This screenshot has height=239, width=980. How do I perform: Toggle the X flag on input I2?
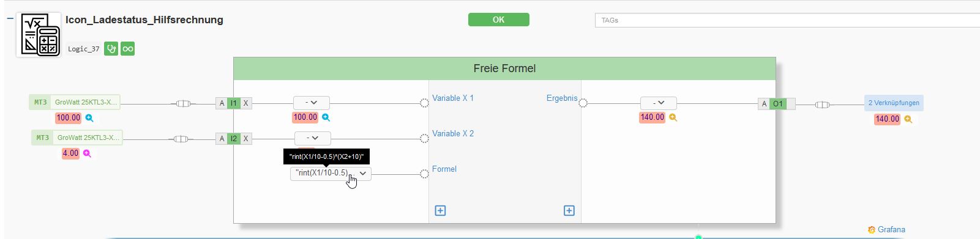pos(245,139)
